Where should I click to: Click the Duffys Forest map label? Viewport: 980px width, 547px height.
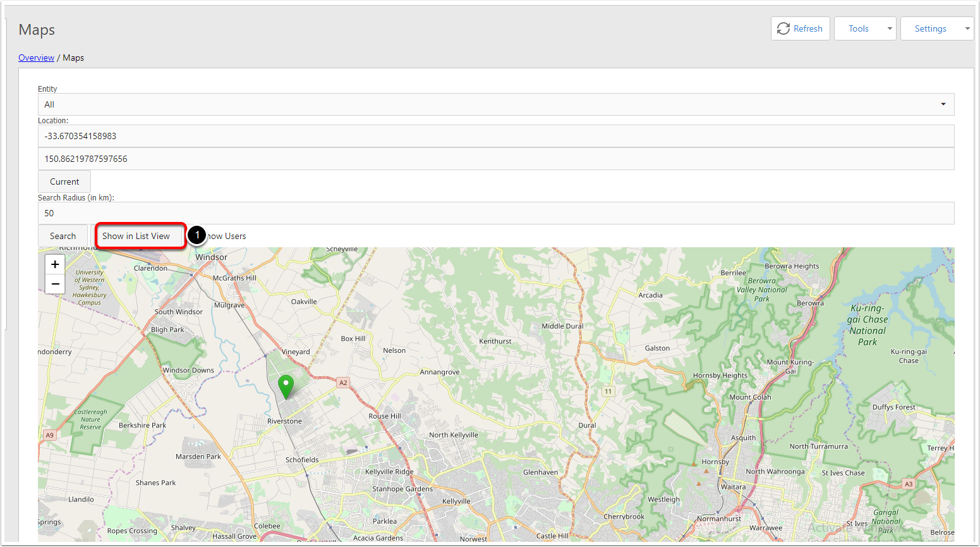894,407
